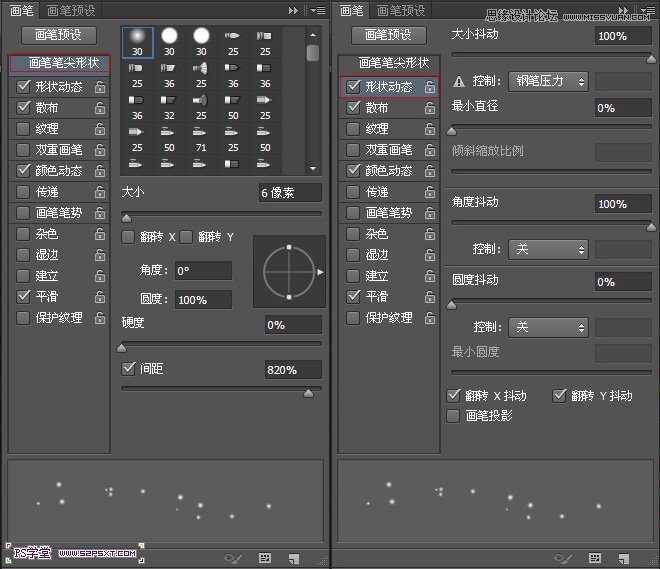Open the right brush panel flyout menu
The image size is (660, 569).
point(647,9)
